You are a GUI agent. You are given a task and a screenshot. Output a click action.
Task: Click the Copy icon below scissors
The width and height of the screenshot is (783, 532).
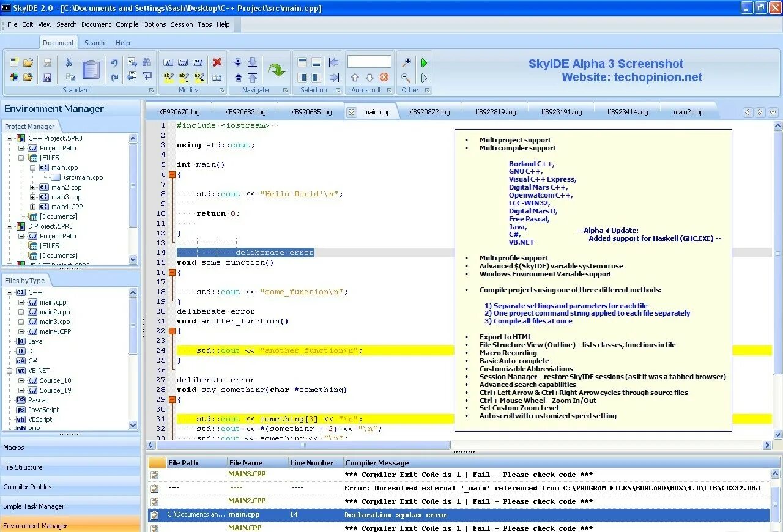pos(70,78)
